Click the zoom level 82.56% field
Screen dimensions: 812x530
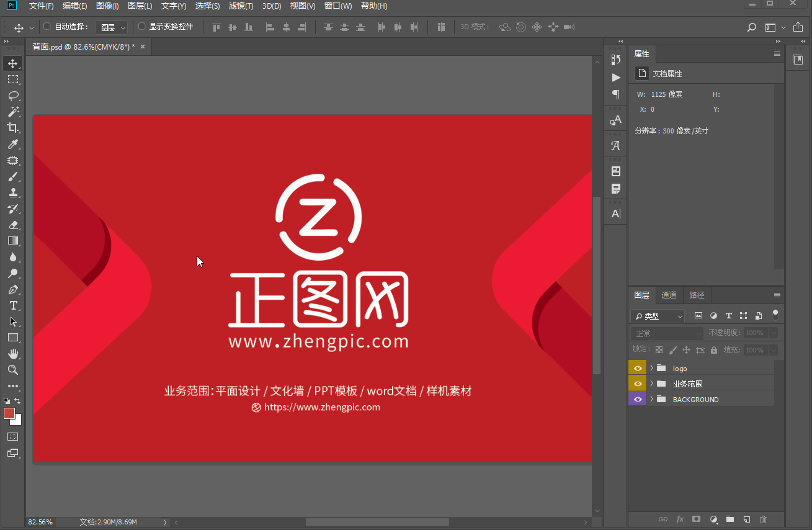click(40, 522)
